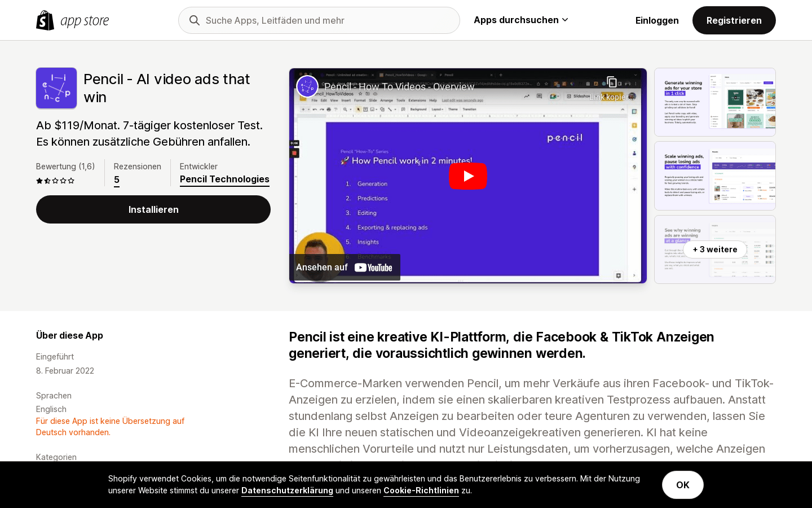812x508 pixels.
Task: Open the '+ 3 weitere' media gallery
Action: click(714, 249)
